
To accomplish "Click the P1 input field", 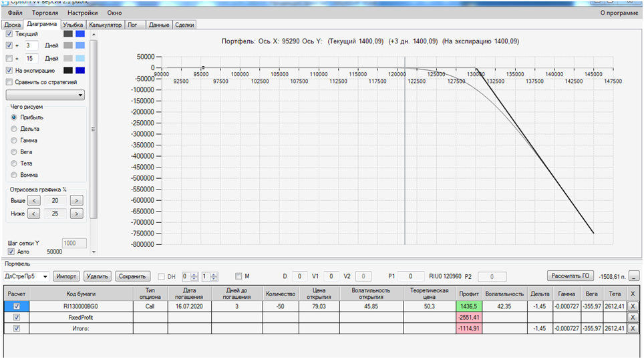I will [410, 276].
